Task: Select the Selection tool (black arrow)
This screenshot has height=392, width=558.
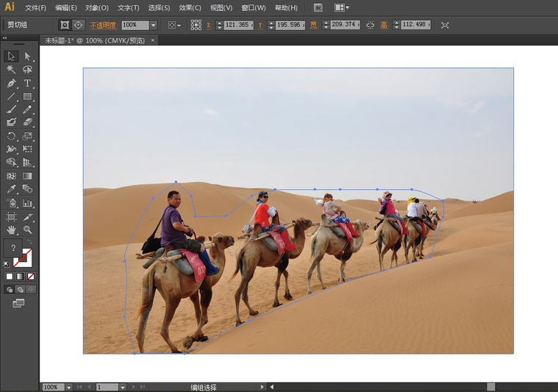Action: 11,56
